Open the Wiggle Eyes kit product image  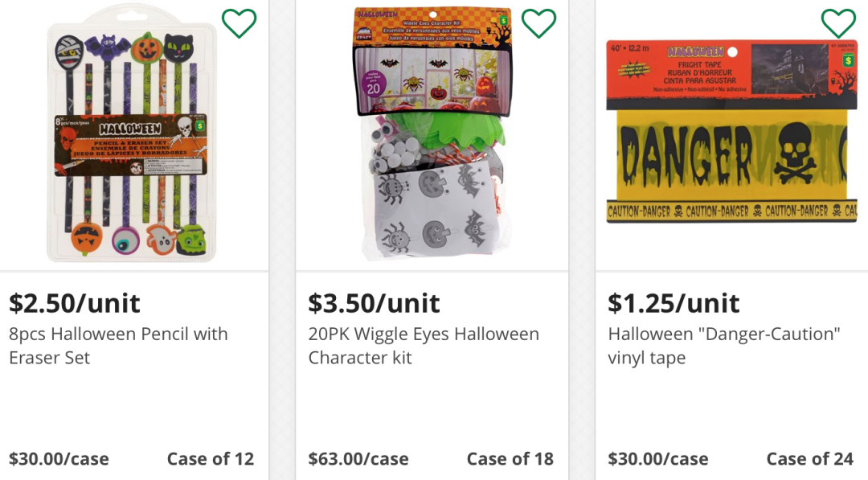click(x=432, y=137)
